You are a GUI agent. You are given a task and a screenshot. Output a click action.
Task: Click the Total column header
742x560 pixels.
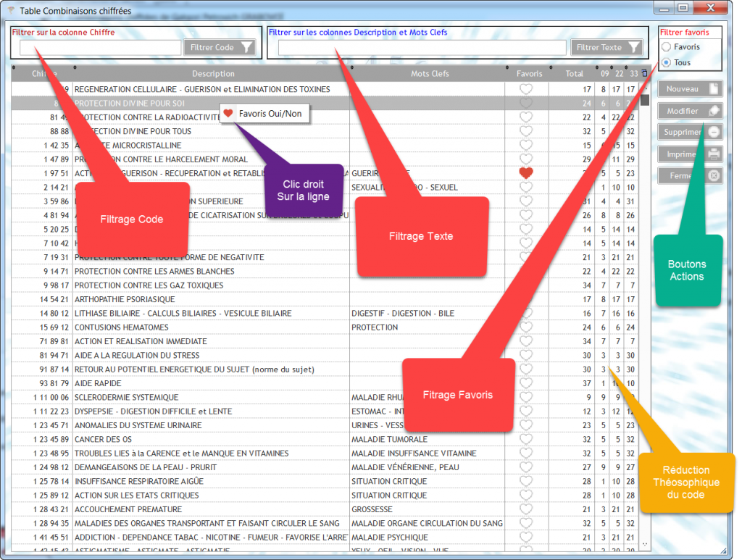[x=574, y=74]
